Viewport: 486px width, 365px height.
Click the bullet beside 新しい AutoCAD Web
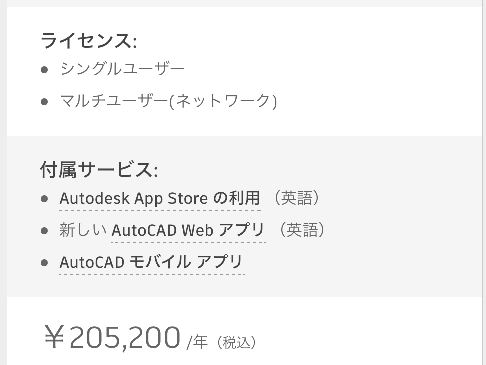pos(44,231)
